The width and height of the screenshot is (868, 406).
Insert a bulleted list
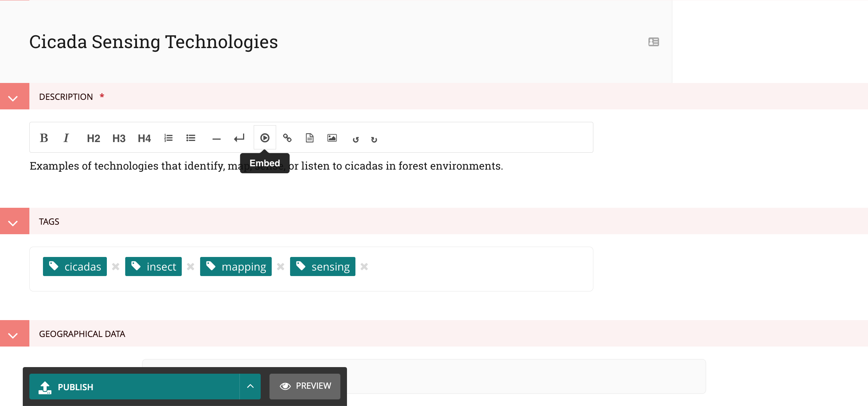pyautogui.click(x=191, y=138)
